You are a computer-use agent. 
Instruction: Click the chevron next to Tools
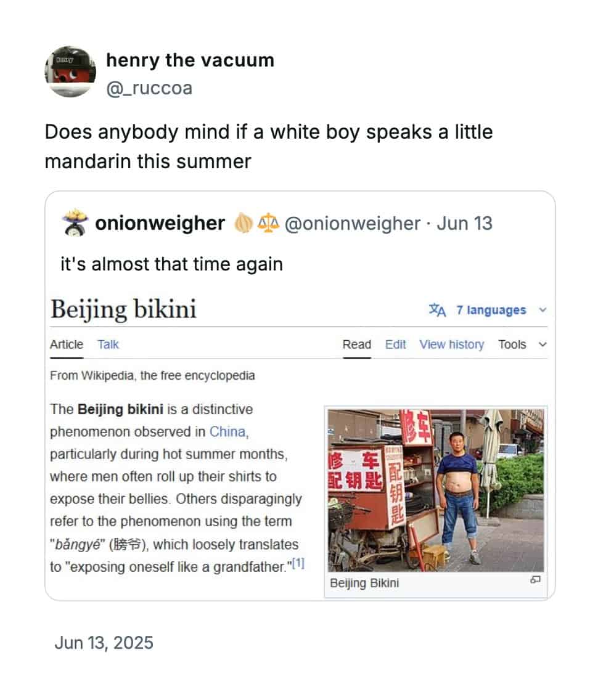(x=543, y=344)
